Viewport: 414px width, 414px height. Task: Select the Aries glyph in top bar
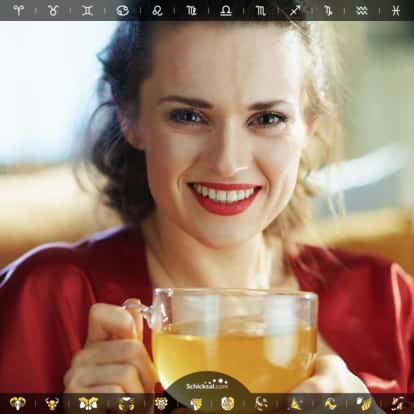tap(19, 10)
